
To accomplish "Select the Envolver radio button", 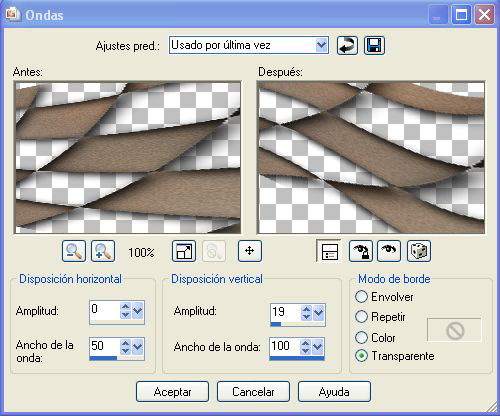I will (x=361, y=297).
